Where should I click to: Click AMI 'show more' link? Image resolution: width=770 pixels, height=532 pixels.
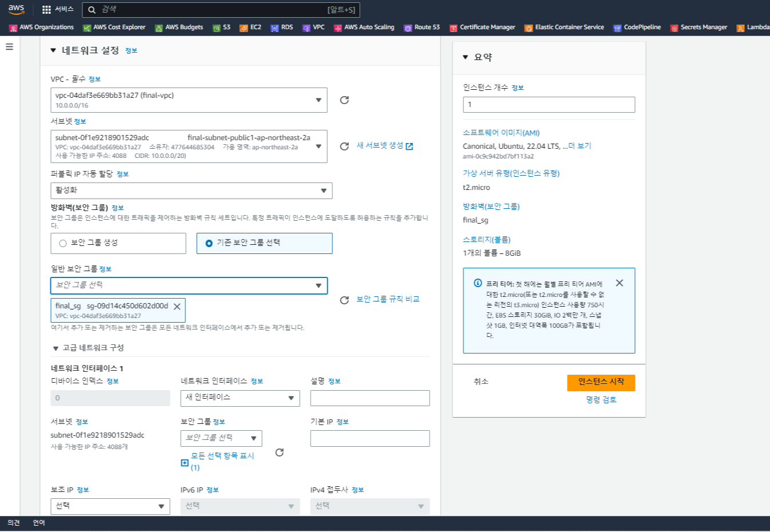tap(580, 146)
